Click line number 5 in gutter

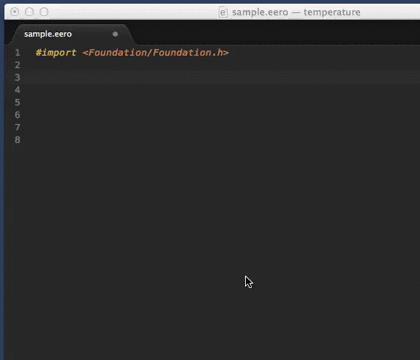pyautogui.click(x=17, y=102)
